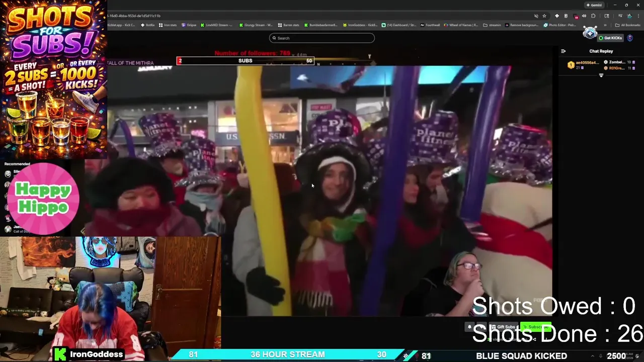The width and height of the screenshot is (644, 362).
Task: Open the Kicklet.app bookmark
Action: pos(121,25)
